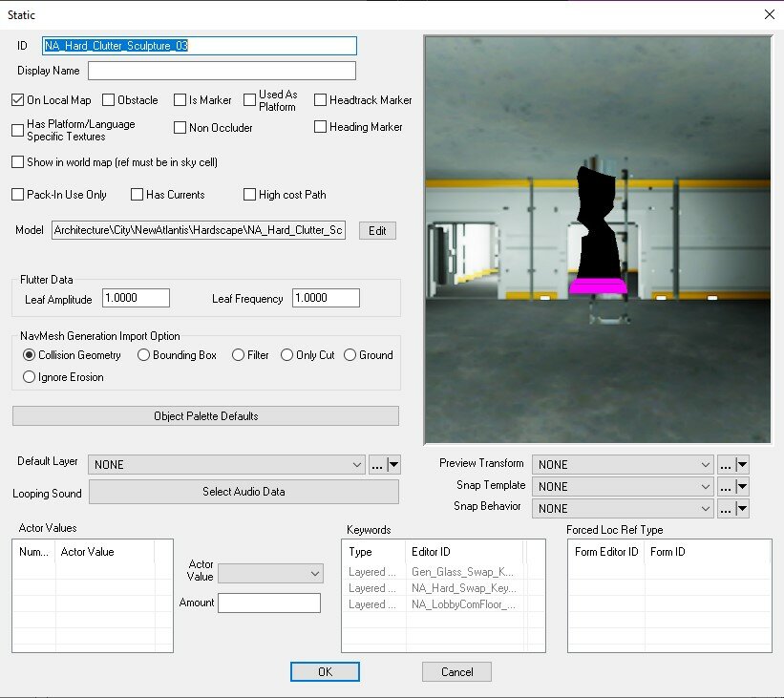Select the NA_LobbyComFloor_... keyword row
Viewport: 784px width, 698px height.
443,604
